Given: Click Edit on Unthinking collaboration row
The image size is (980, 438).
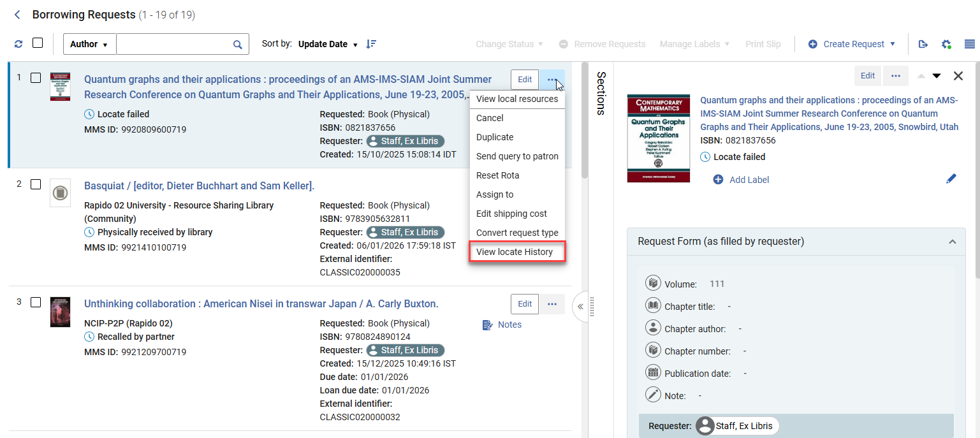Looking at the screenshot, I should [525, 304].
